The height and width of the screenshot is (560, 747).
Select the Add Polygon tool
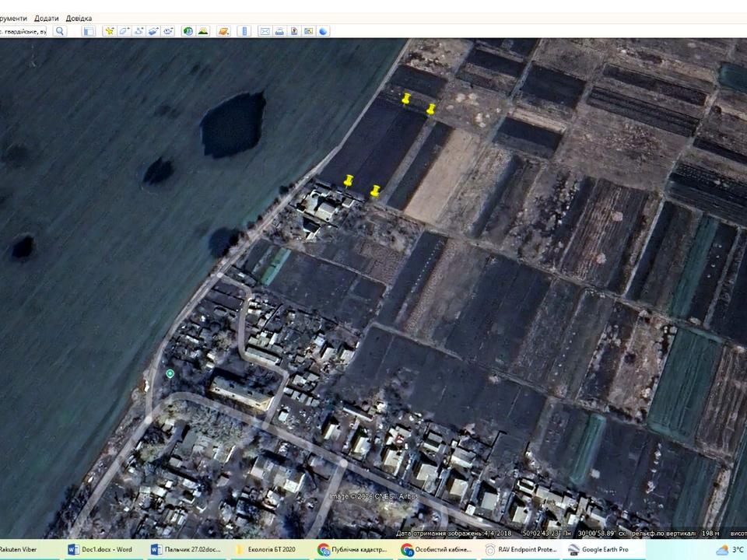(124, 31)
